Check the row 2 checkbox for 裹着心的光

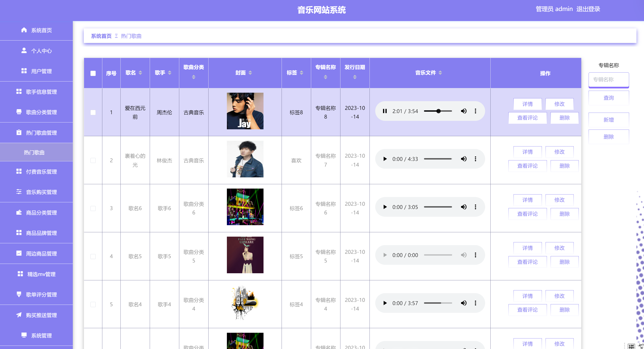click(x=93, y=160)
